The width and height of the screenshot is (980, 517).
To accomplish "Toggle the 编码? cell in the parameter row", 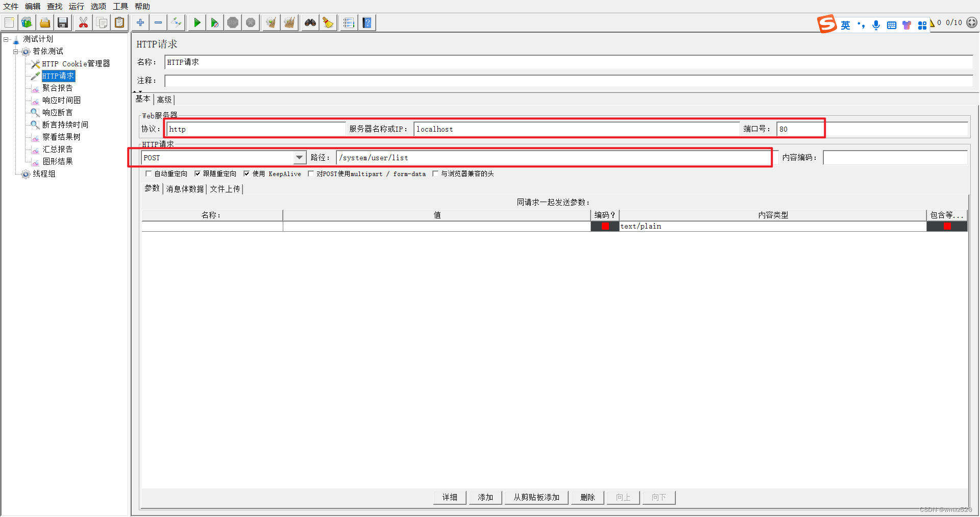I will pos(605,226).
